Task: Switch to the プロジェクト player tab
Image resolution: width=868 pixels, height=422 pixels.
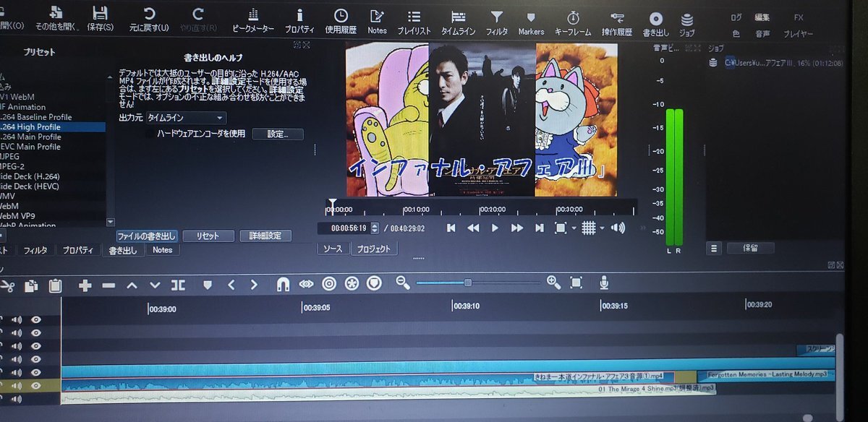Action: [x=374, y=249]
